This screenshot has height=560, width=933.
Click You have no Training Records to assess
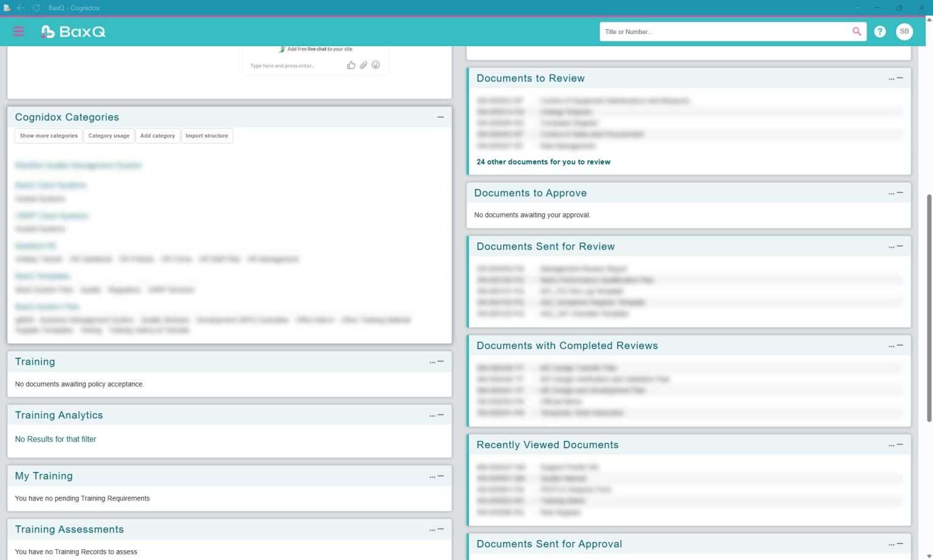pyautogui.click(x=76, y=551)
